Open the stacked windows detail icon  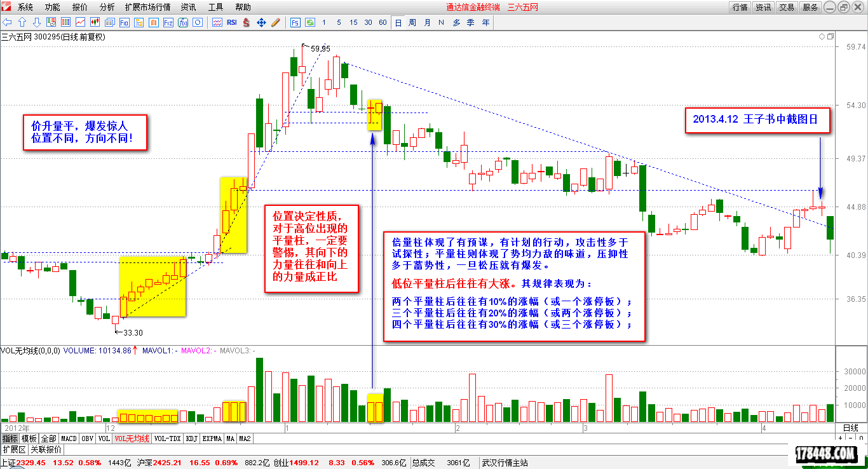click(109, 22)
